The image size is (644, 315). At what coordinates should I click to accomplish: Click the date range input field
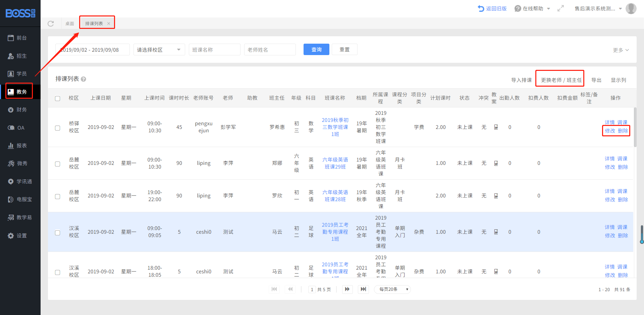click(92, 50)
